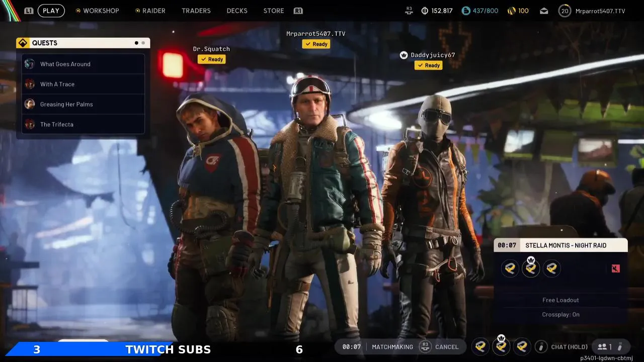
Task: Open the STORE tab
Action: coord(274,11)
